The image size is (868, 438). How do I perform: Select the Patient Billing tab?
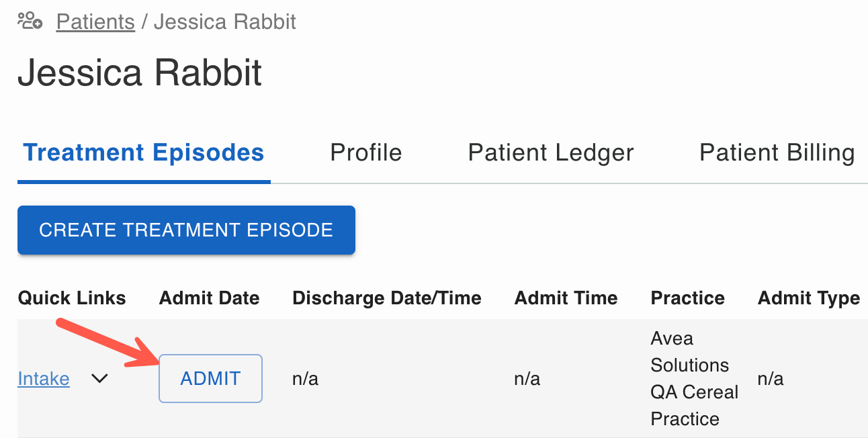777,152
